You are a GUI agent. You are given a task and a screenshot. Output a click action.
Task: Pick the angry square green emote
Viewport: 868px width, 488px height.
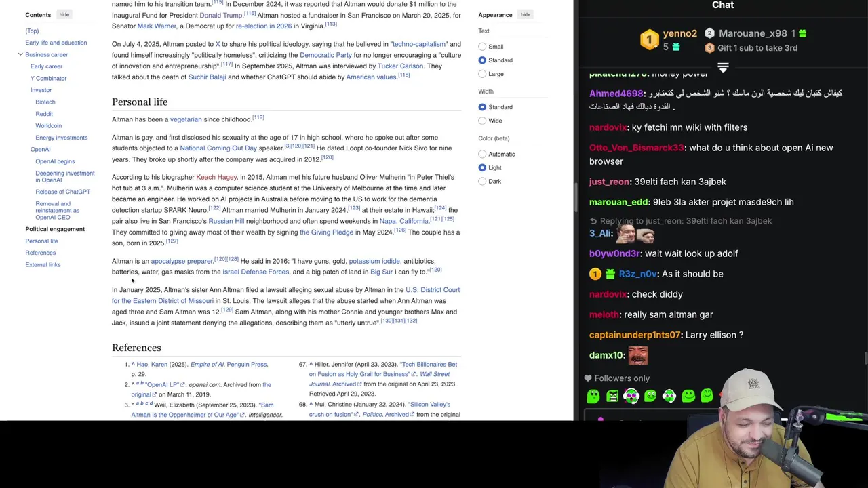(612, 396)
